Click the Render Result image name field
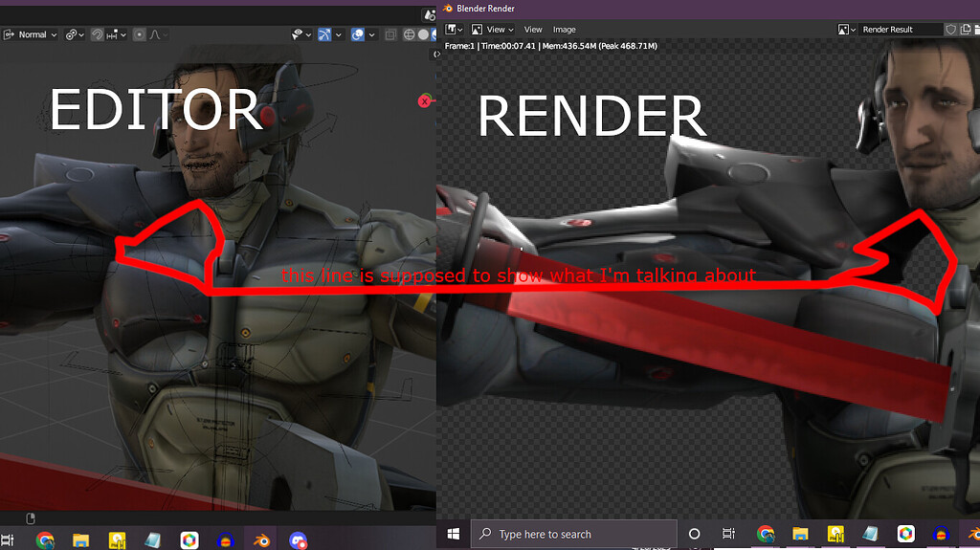980x550 pixels. pos(900,30)
